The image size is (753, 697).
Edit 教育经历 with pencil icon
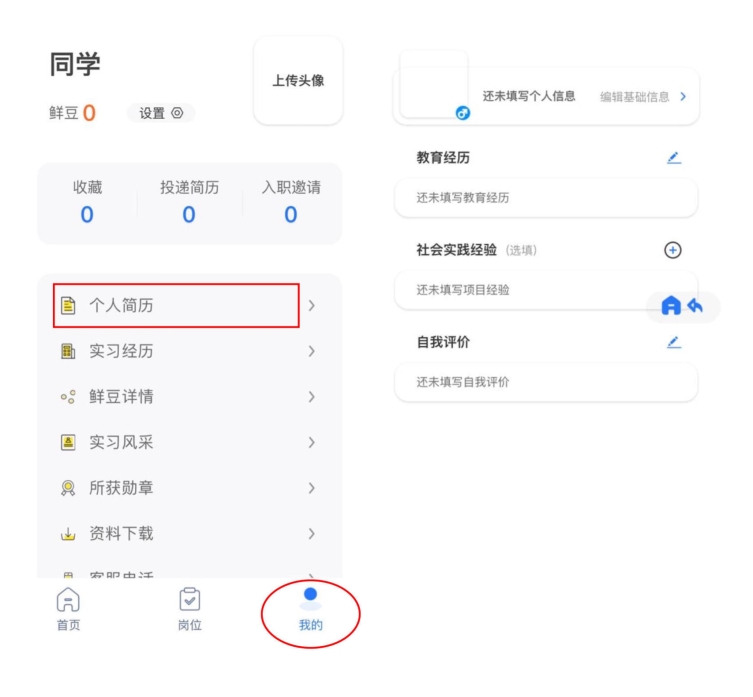tap(673, 158)
